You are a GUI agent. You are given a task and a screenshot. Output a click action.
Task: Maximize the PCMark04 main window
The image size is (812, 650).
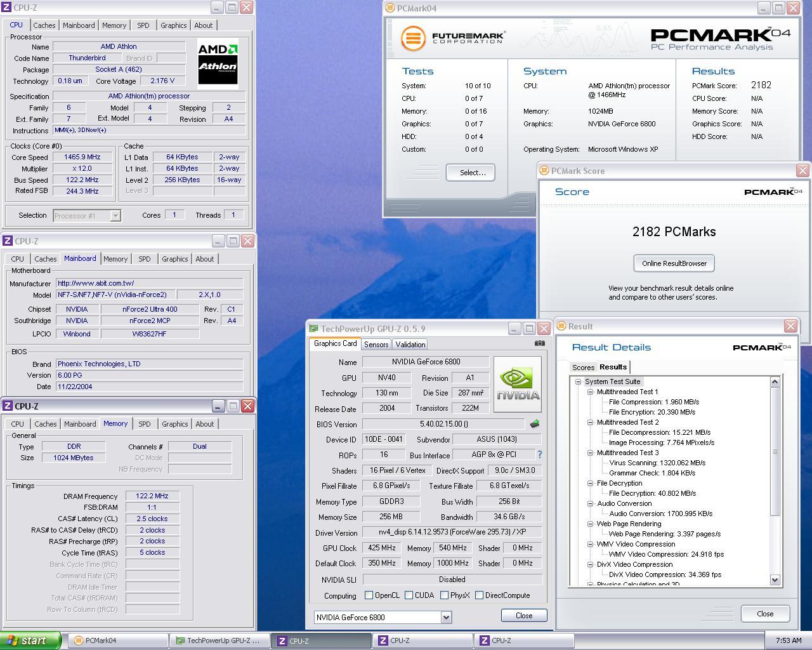click(778, 8)
